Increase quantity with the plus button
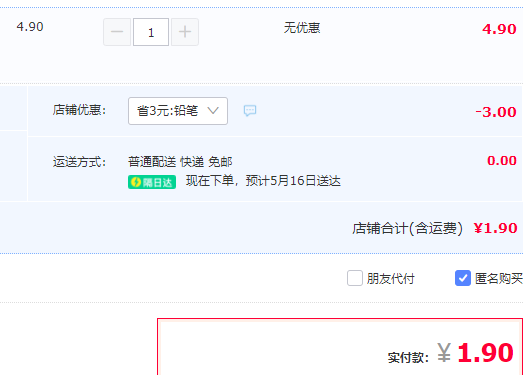The image size is (524, 375). pos(185,32)
